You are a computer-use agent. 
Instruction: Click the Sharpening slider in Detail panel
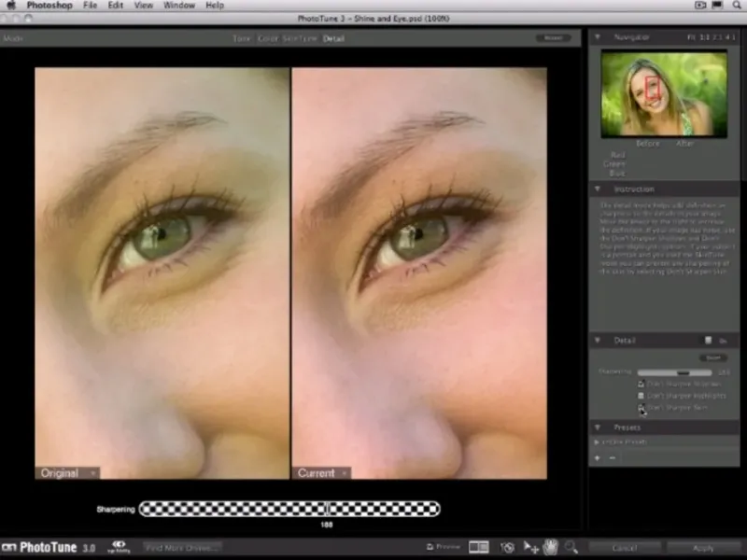[x=675, y=371]
